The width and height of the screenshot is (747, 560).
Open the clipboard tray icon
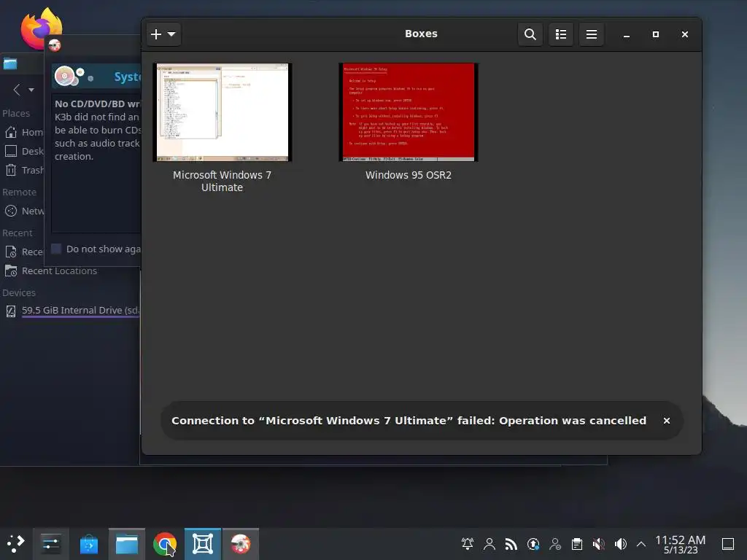coord(577,544)
